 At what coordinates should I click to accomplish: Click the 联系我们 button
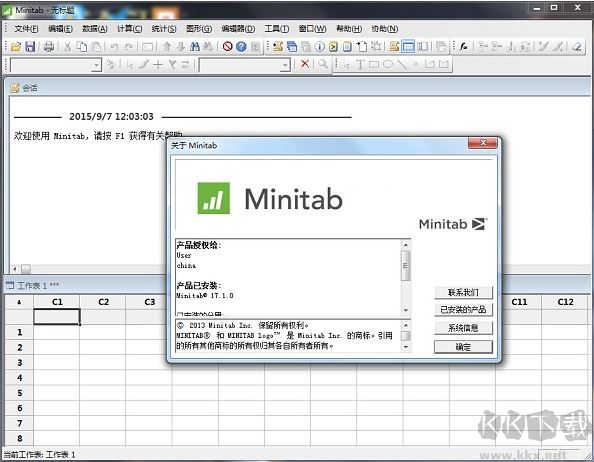[463, 292]
